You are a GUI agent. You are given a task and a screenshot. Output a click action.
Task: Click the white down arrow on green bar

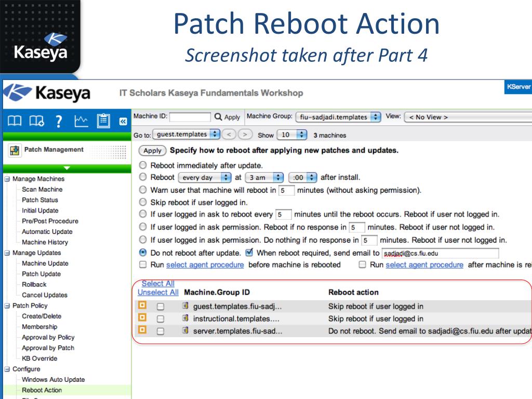[x=67, y=168]
